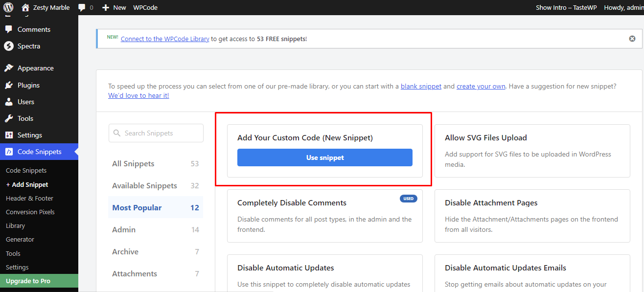Focus the Search Snippets field
This screenshot has height=292, width=644.
(x=156, y=133)
